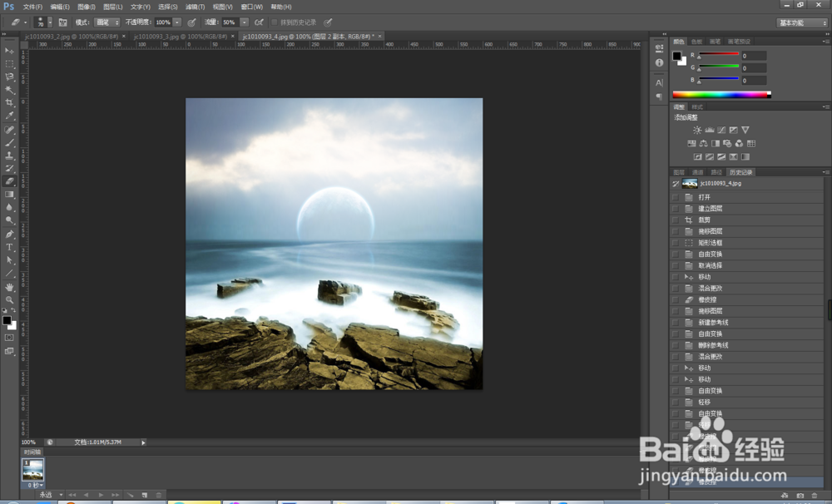This screenshot has height=504, width=832.
Task: Select the Pen tool
Action: [x=9, y=234]
